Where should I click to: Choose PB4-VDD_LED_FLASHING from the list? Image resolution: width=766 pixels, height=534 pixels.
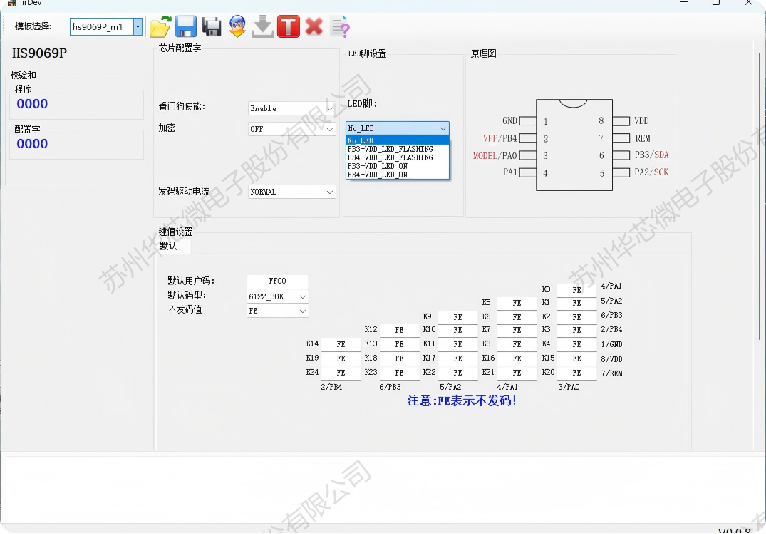pos(397,157)
